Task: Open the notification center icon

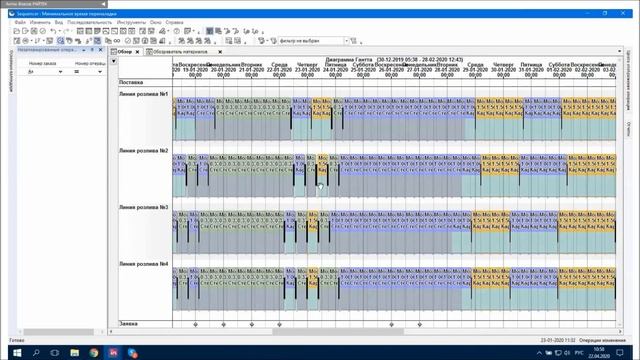Action: 620,352
